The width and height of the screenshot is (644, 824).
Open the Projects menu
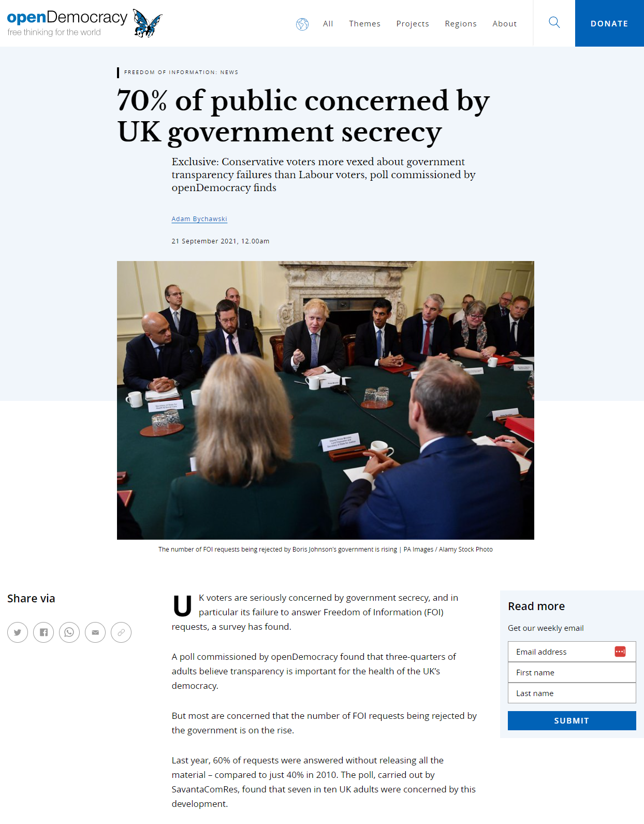point(413,24)
